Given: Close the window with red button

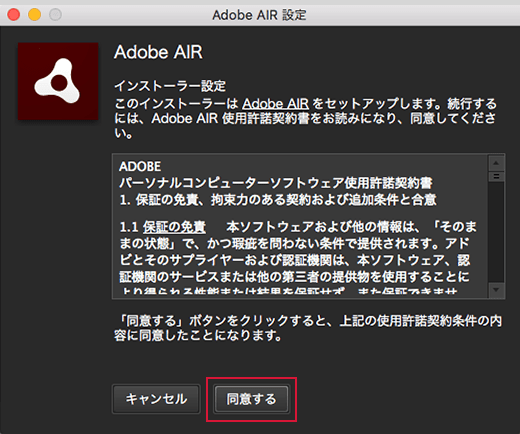Looking at the screenshot, I should click(14, 15).
